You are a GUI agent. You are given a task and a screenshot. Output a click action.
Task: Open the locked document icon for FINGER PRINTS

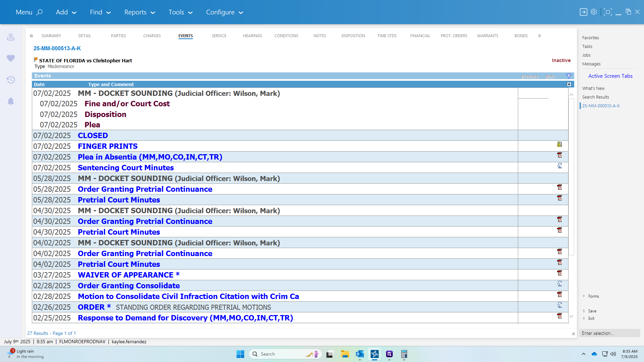[559, 144]
